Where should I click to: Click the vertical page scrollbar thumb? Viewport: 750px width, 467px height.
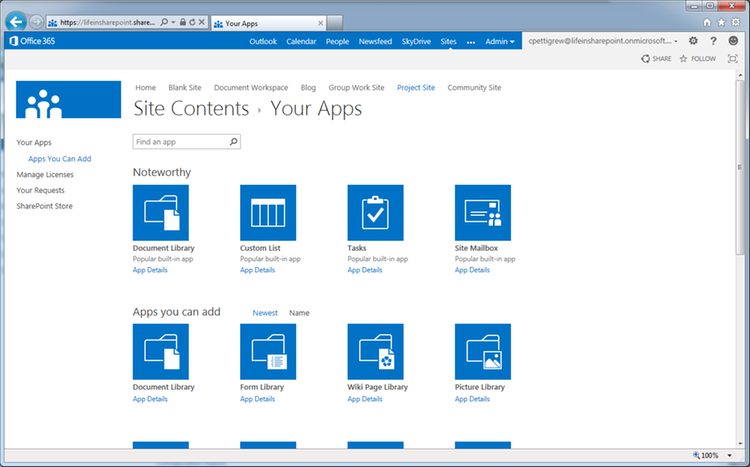point(739,167)
